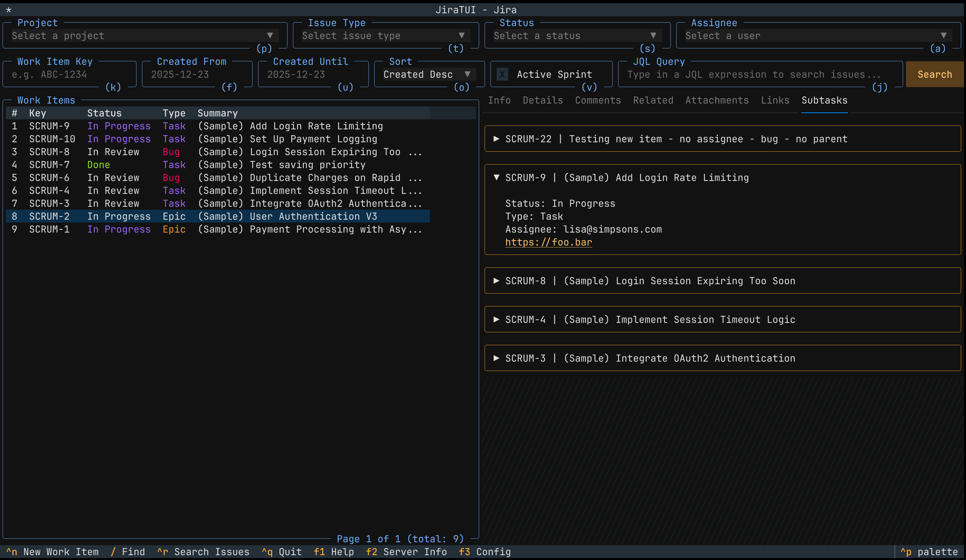Toggle the Active Sprint checkbox
The width and height of the screenshot is (966, 560).
502,75
